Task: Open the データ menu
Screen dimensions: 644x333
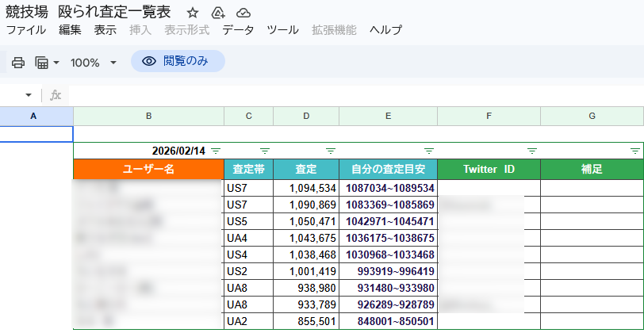Action: (x=238, y=30)
